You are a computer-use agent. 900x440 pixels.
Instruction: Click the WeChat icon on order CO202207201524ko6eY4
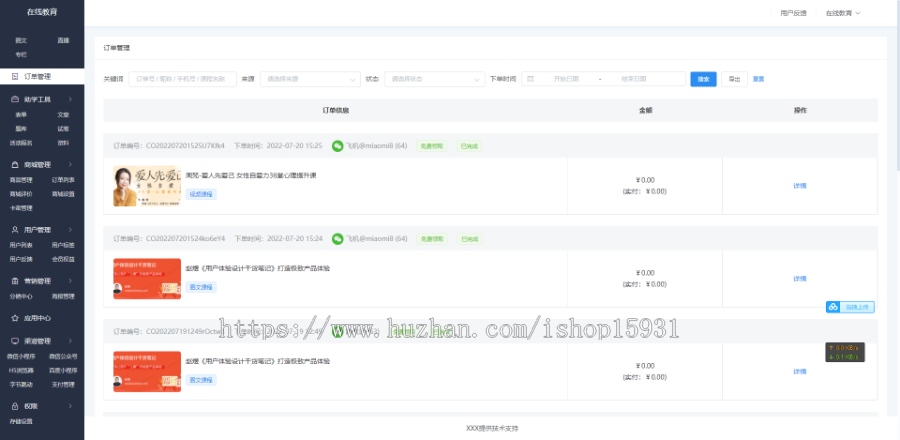click(x=338, y=239)
